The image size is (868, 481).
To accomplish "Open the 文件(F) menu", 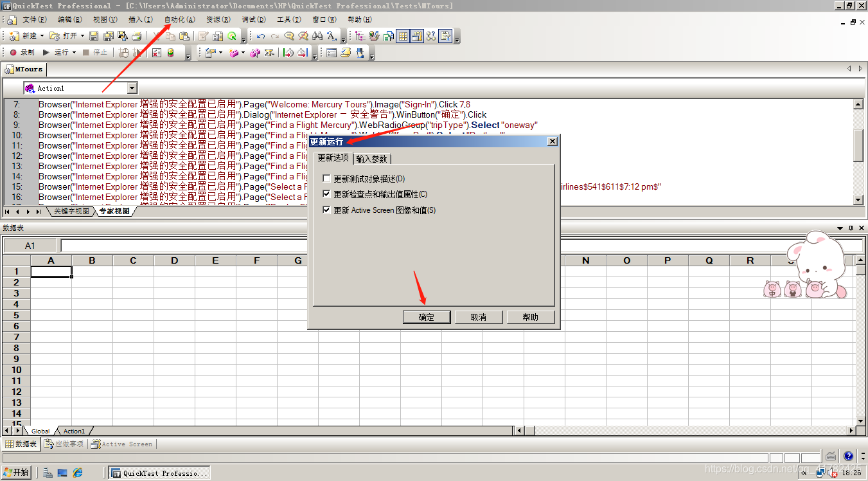I will click(35, 20).
